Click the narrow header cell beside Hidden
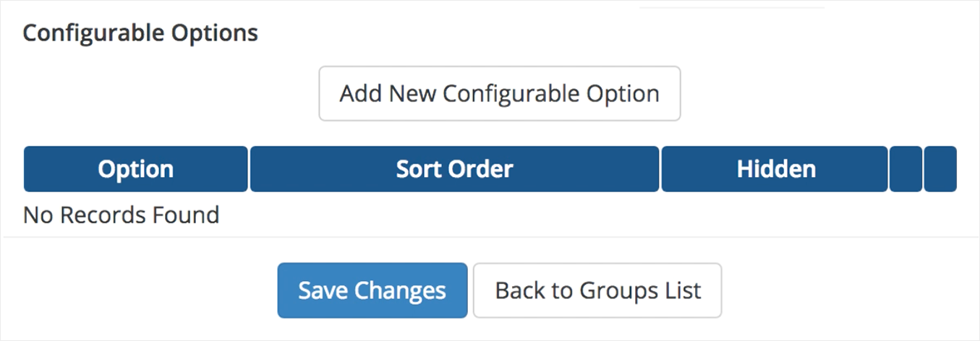Screen dimensions: 980x341 click(906, 169)
